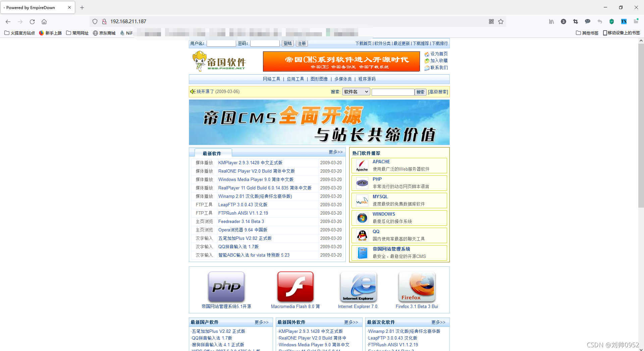
Task: Open the Internet Explorer thumbnail
Action: pyautogui.click(x=358, y=287)
